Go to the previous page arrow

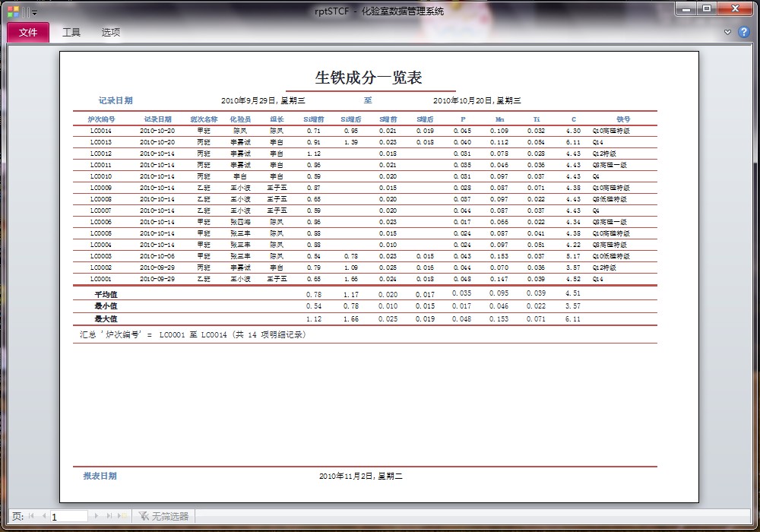pos(44,516)
